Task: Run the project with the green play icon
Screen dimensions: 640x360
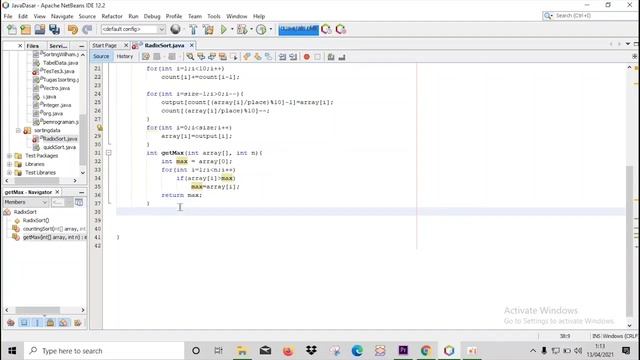Action: point(224,29)
